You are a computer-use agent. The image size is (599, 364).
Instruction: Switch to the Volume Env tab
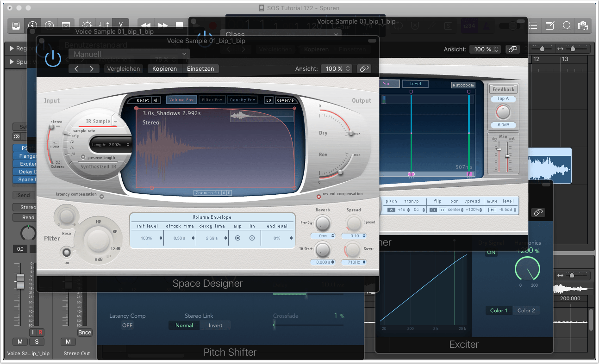pyautogui.click(x=181, y=100)
